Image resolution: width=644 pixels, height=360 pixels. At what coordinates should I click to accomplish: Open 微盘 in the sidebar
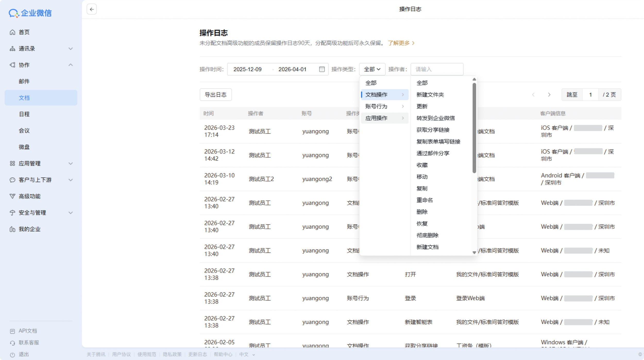(24, 147)
